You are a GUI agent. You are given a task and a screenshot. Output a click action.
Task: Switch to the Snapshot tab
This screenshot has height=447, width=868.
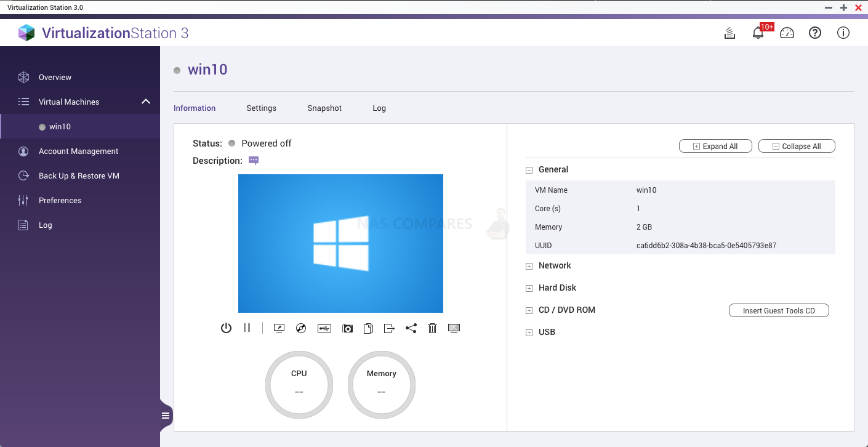pyautogui.click(x=324, y=108)
